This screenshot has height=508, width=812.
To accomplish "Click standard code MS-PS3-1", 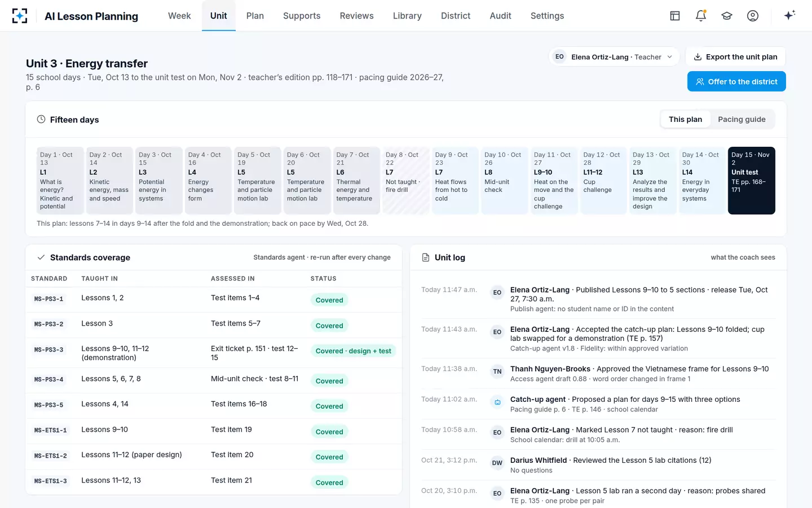I will 48,299.
